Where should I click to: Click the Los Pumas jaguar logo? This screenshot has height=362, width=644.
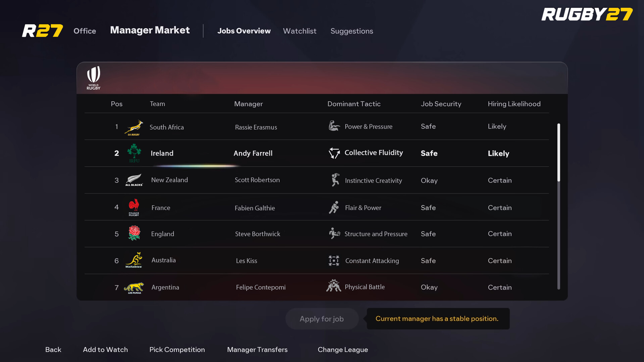point(134,288)
